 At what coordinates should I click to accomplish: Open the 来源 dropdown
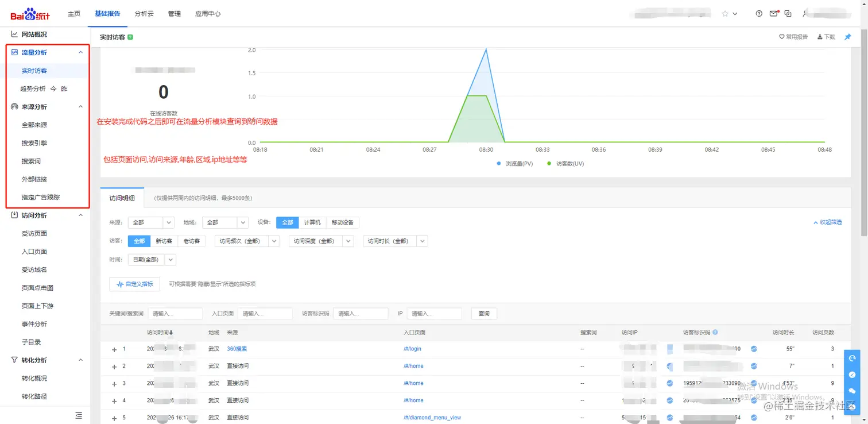click(151, 222)
